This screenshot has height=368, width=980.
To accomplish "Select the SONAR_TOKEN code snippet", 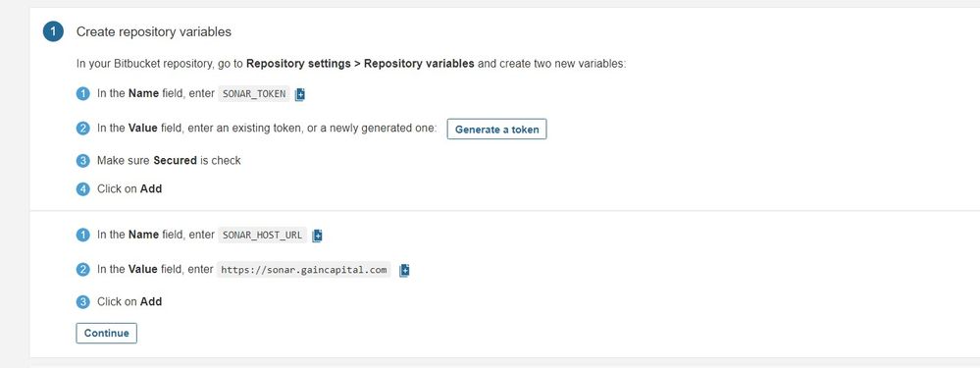I will [x=254, y=94].
